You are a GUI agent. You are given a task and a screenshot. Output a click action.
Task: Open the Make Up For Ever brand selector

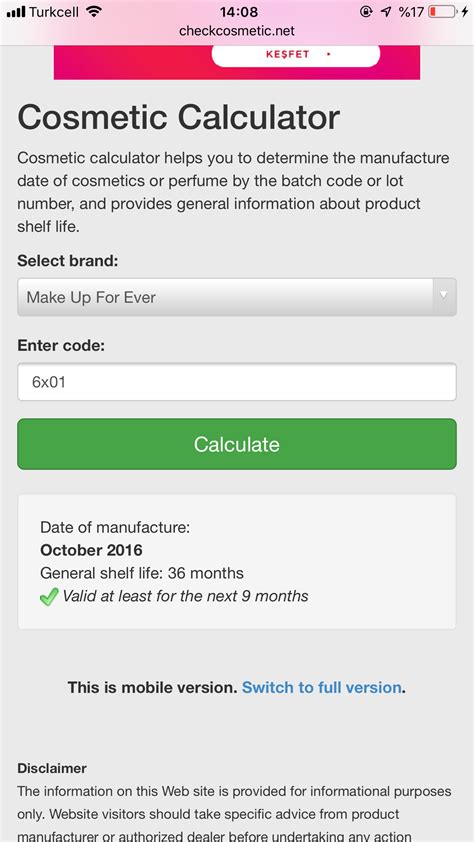237,297
